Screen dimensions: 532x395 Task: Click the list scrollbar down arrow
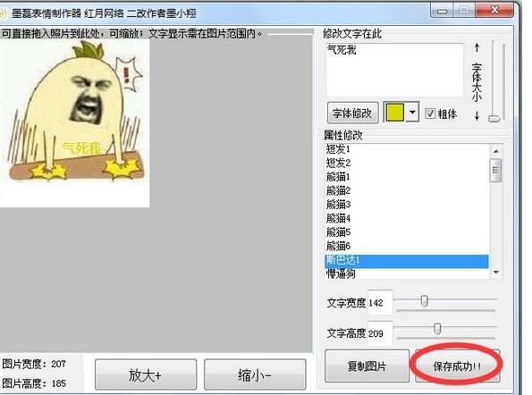(496, 273)
